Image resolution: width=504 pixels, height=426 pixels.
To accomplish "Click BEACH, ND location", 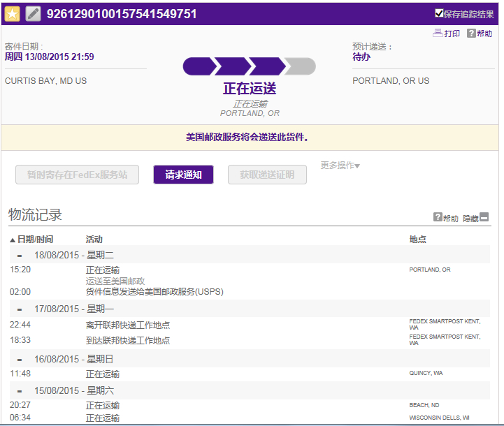I will click(x=424, y=405).
